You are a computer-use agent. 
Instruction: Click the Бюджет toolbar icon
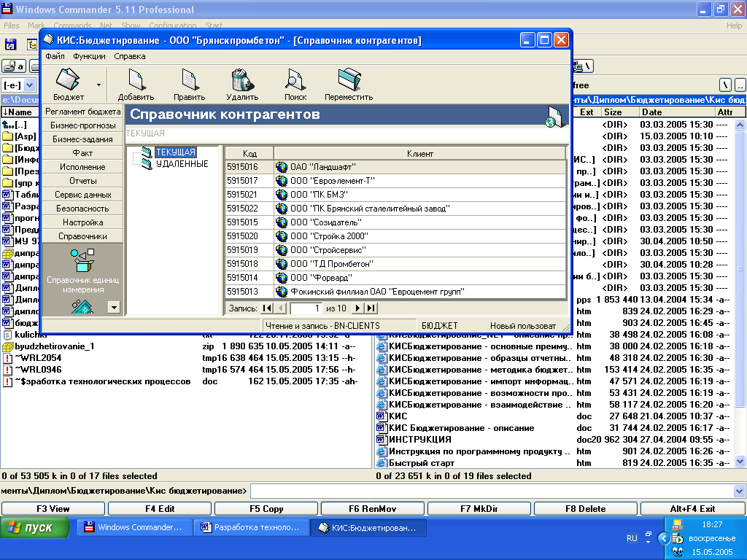[x=68, y=79]
